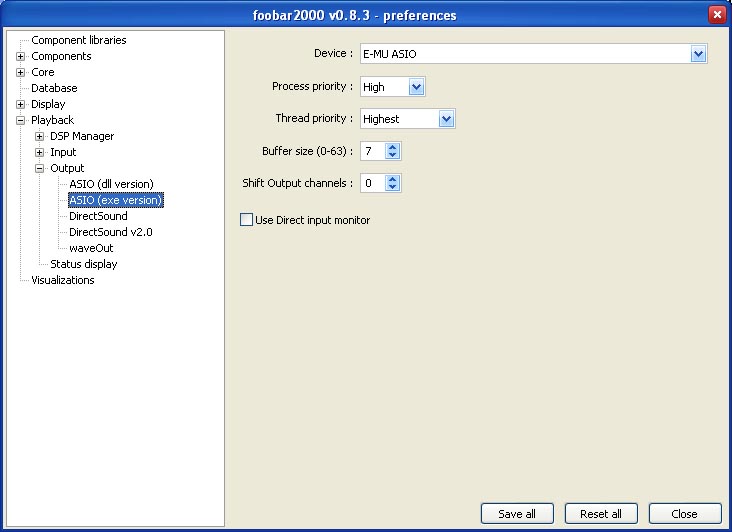Click the Reset all button
Viewport: 732px width, 532px height.
(x=601, y=514)
